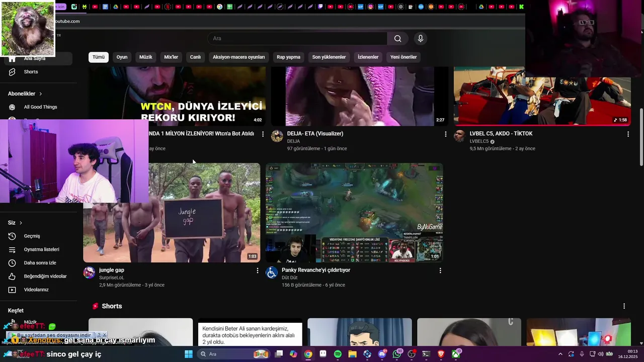The image size is (644, 362).
Task: Select the Aksiyon-macera oyunları chip
Action: [238, 57]
